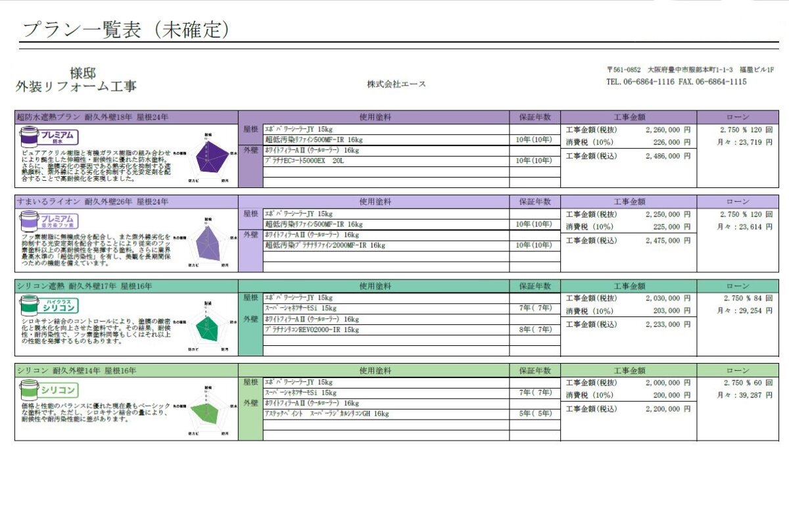
Task: Click the プレミアム 低汚染フッ素 paint can logo
Action: tap(50, 220)
